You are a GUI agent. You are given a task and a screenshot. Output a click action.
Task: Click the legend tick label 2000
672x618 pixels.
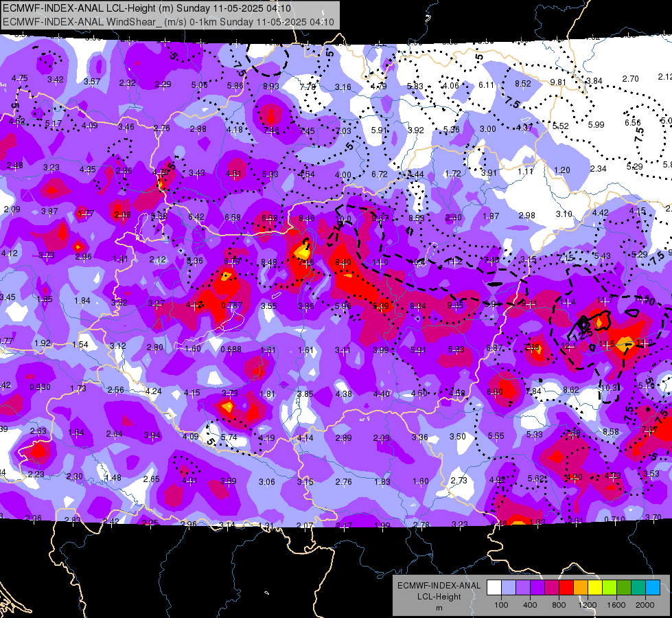(x=645, y=605)
